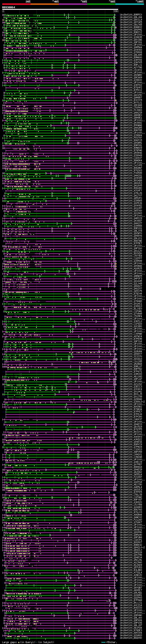Viewport: 146px width, 644px height.
Task: Select the UniRef100_Q9C669 label
Action: tap(131, 77)
